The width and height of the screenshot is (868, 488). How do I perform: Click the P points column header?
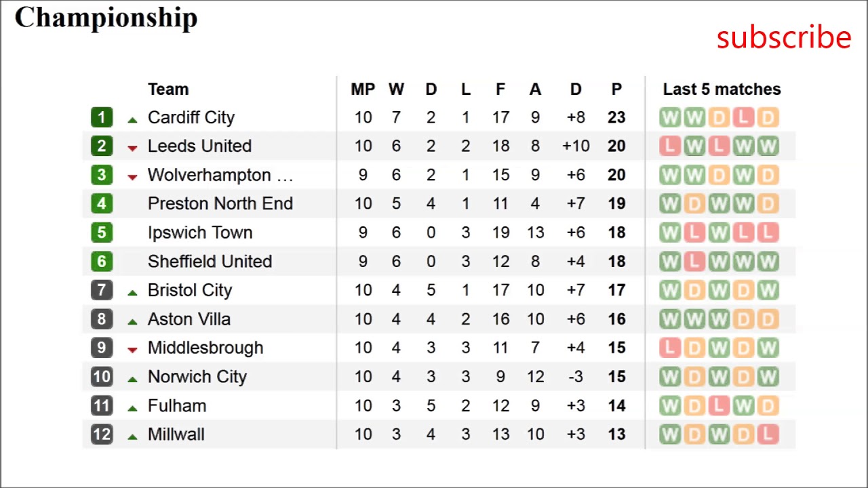[616, 89]
